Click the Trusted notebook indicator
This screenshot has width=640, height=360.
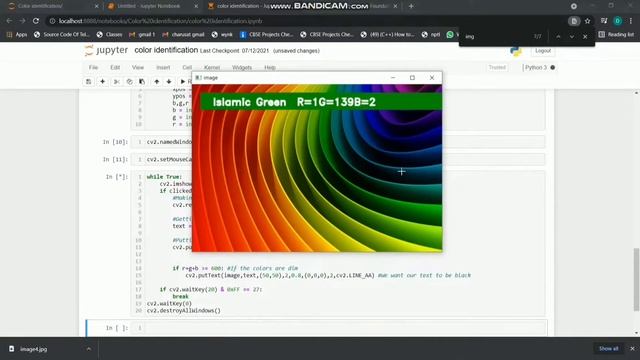click(497, 67)
